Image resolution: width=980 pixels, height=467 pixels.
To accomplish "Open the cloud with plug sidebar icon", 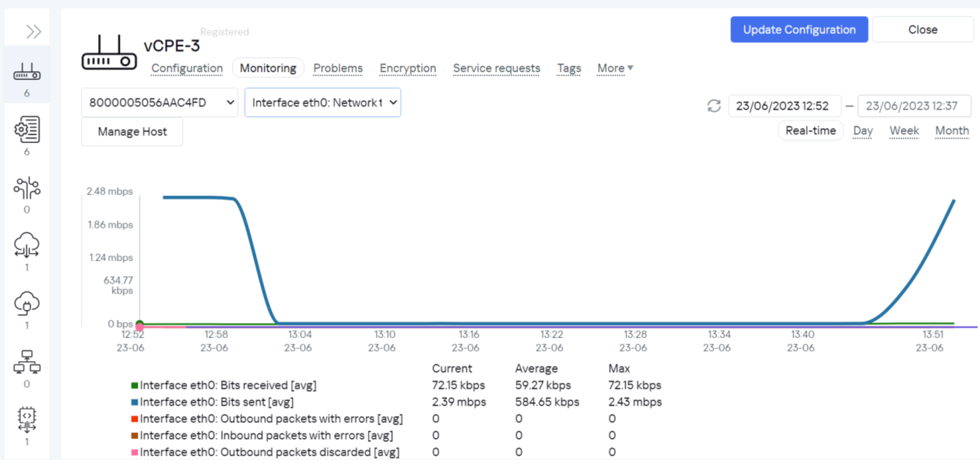I will click(27, 303).
